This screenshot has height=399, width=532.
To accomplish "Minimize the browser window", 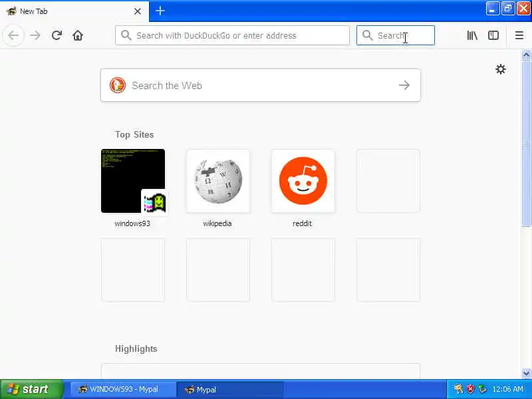I will 492,9.
